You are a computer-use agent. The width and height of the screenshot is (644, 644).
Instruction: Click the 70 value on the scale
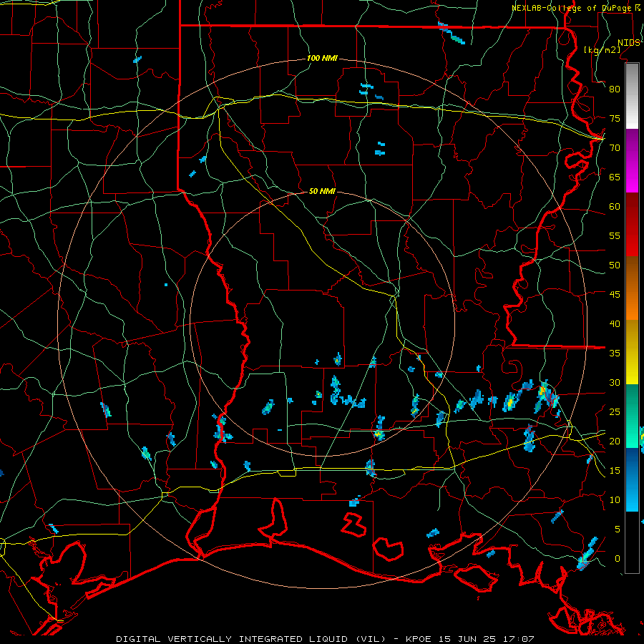coord(615,148)
